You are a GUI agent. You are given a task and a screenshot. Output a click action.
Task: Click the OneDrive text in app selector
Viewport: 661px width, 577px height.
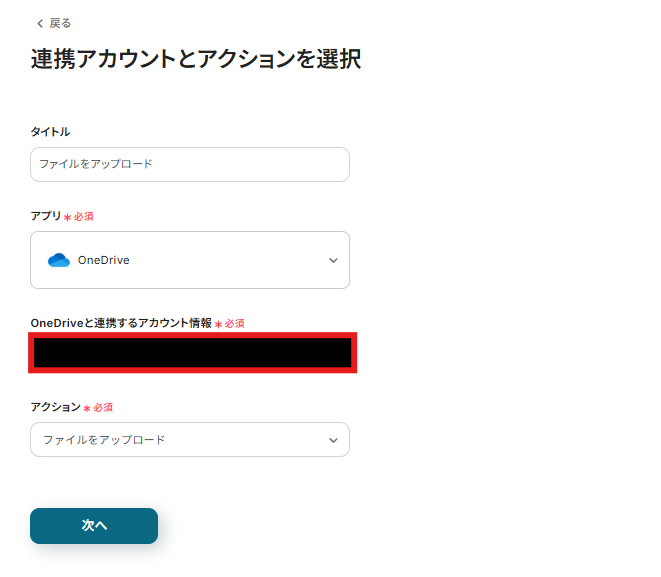(104, 260)
